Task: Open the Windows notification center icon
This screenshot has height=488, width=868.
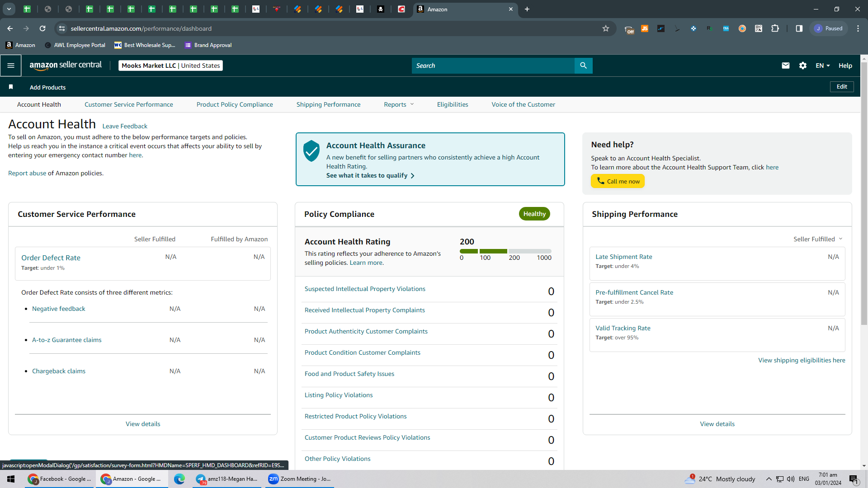Action: pyautogui.click(x=854, y=479)
